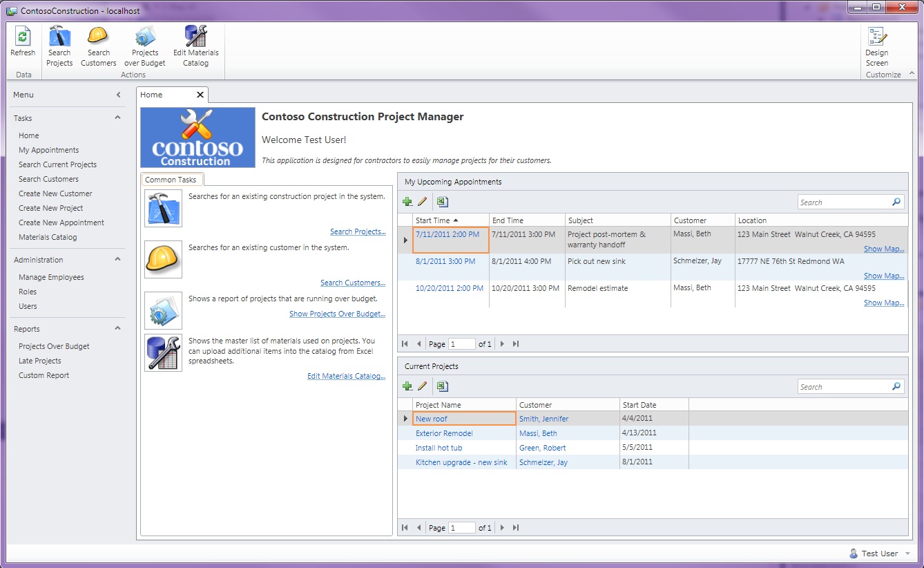Click the search magnifier in appointments search box
This screenshot has height=568, width=924.
tap(896, 202)
